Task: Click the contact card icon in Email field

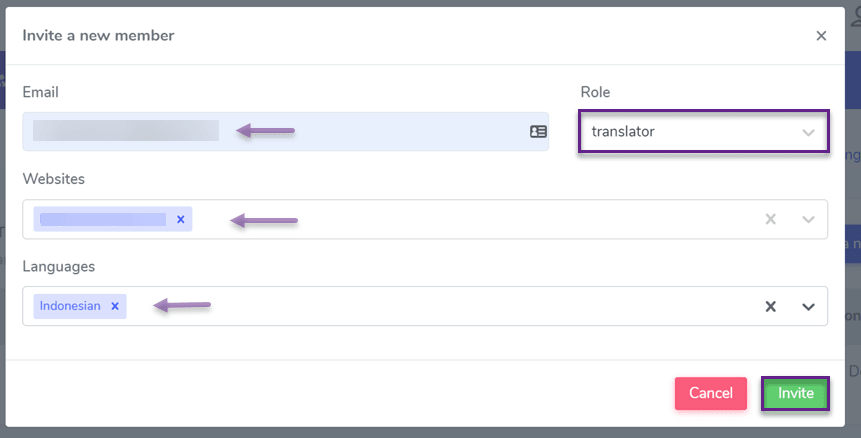Action: 538,132
